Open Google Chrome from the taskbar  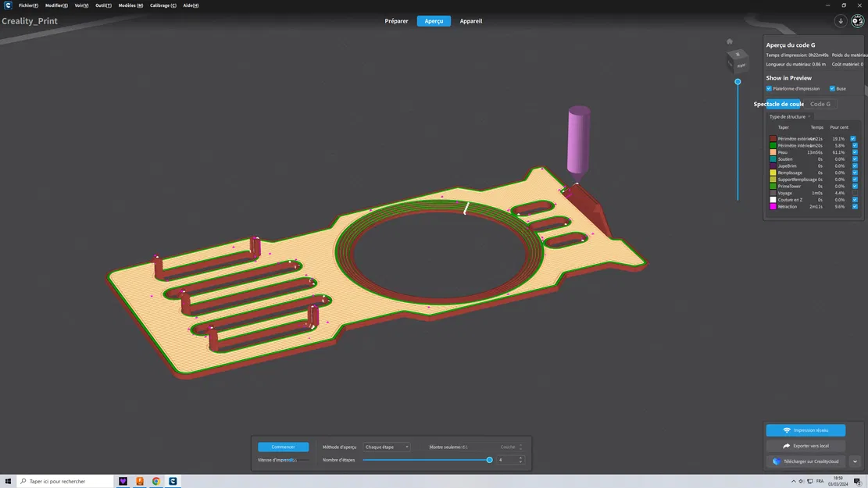155,481
